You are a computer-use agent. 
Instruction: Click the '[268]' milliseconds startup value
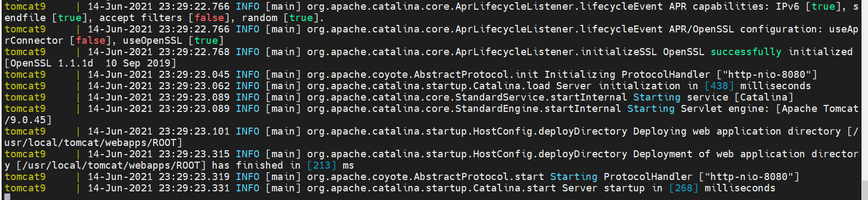pos(684,188)
